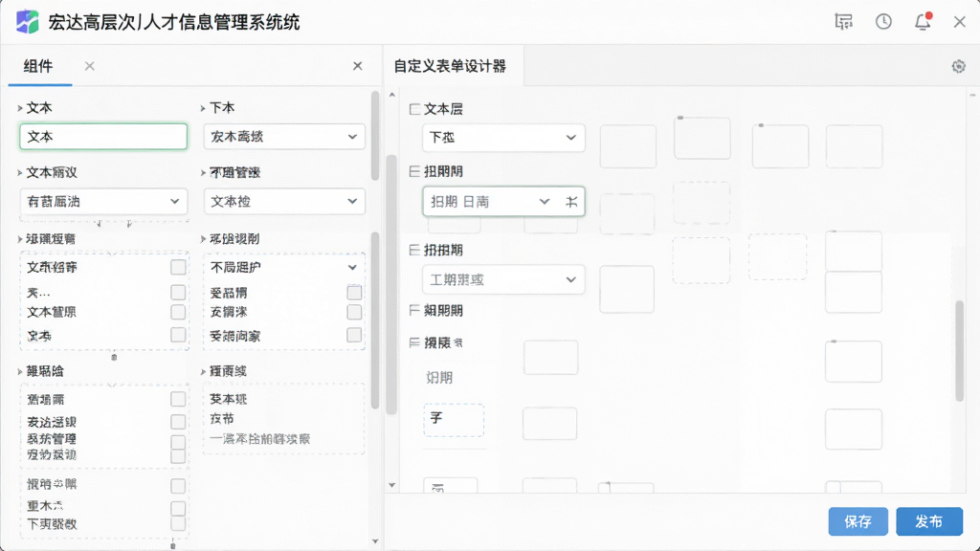Expand the 下本 section
This screenshot has height=551, width=980.
(x=203, y=108)
